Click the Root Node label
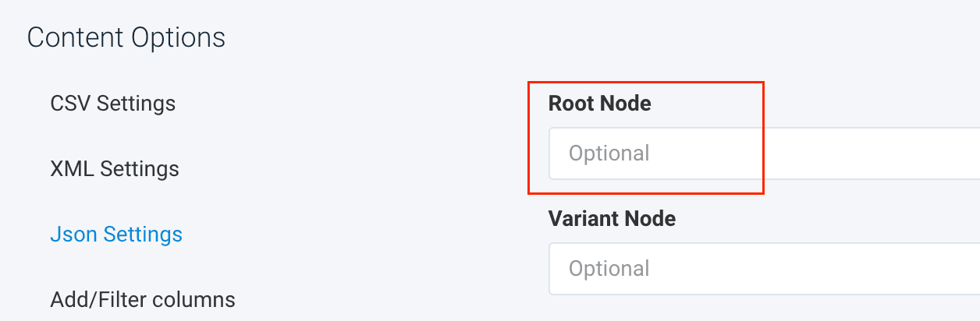 [599, 103]
